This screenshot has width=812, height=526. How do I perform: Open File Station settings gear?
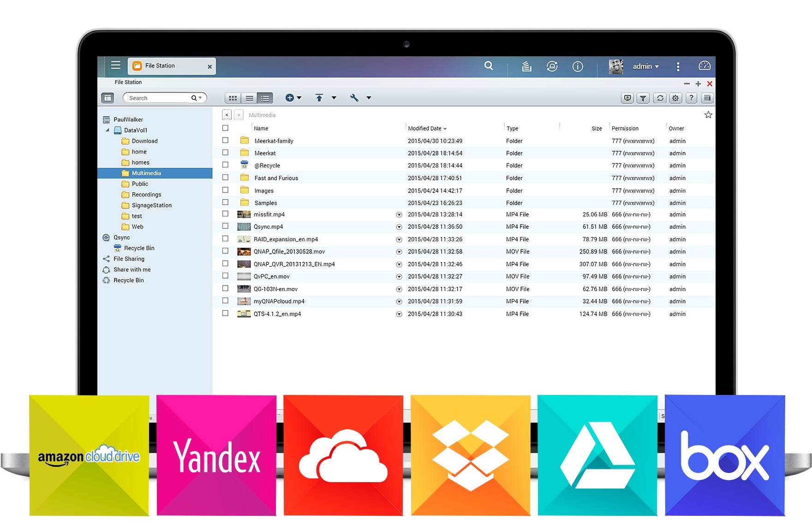tap(675, 98)
